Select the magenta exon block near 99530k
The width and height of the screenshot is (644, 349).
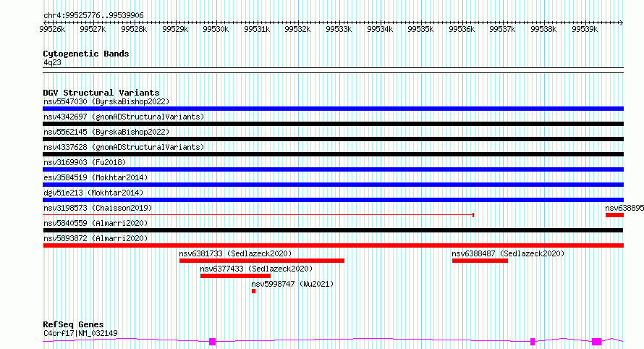pyautogui.click(x=212, y=342)
